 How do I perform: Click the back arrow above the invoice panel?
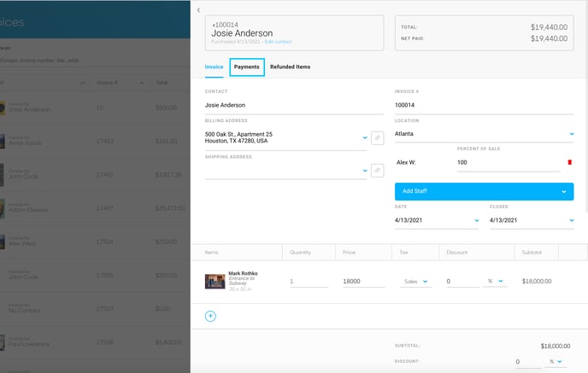(x=198, y=10)
